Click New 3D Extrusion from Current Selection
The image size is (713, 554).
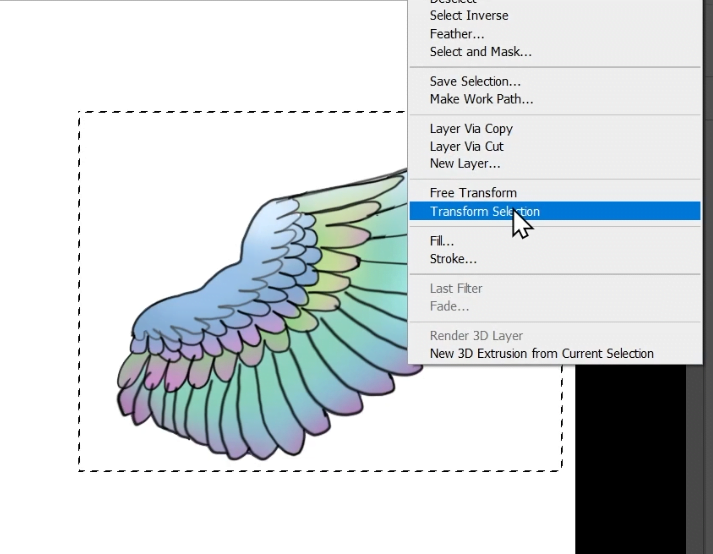pos(555,353)
